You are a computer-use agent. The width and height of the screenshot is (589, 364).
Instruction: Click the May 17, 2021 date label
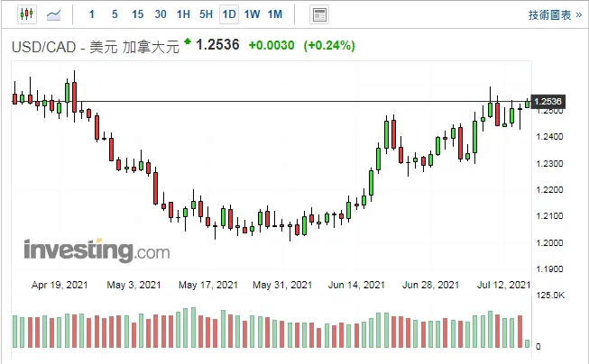(x=208, y=286)
